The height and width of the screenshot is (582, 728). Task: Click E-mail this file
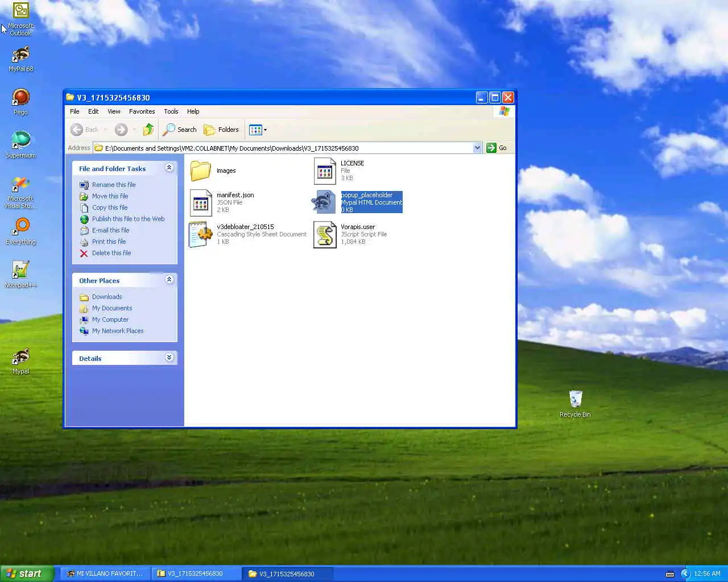coord(110,230)
